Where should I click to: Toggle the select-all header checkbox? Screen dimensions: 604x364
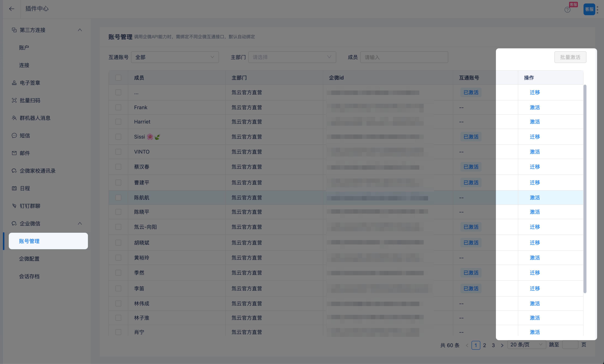(x=118, y=78)
